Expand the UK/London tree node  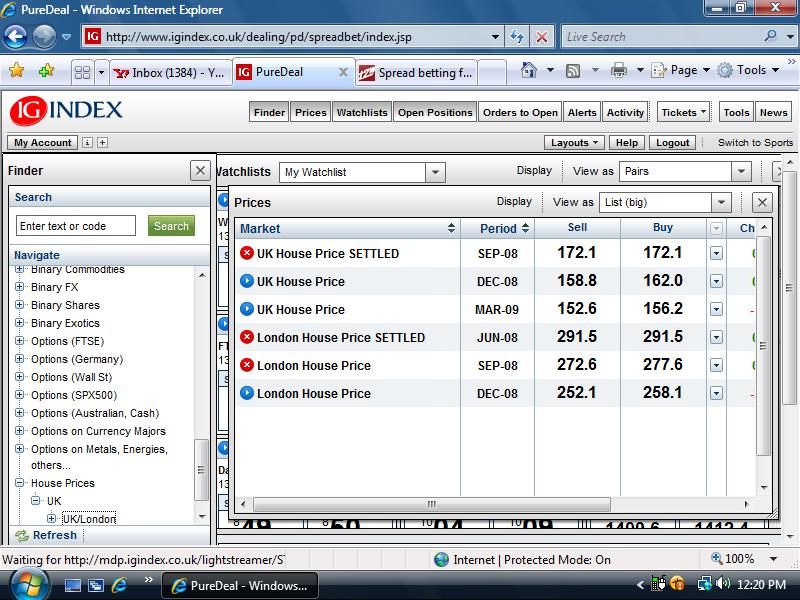52,519
